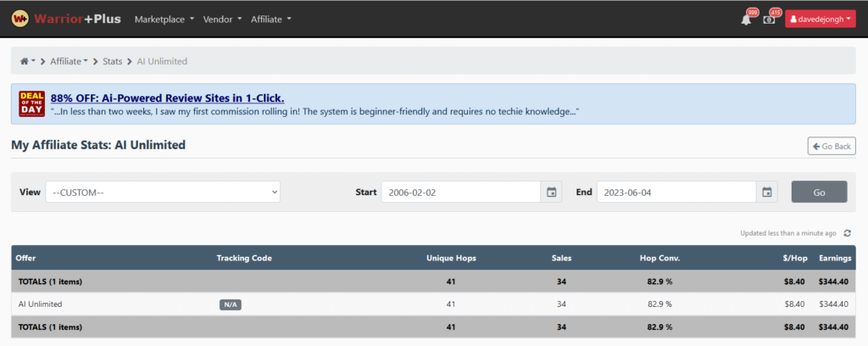Open the Affiliate menu in navbar
Viewport: 868px width, 346px height.
click(271, 19)
